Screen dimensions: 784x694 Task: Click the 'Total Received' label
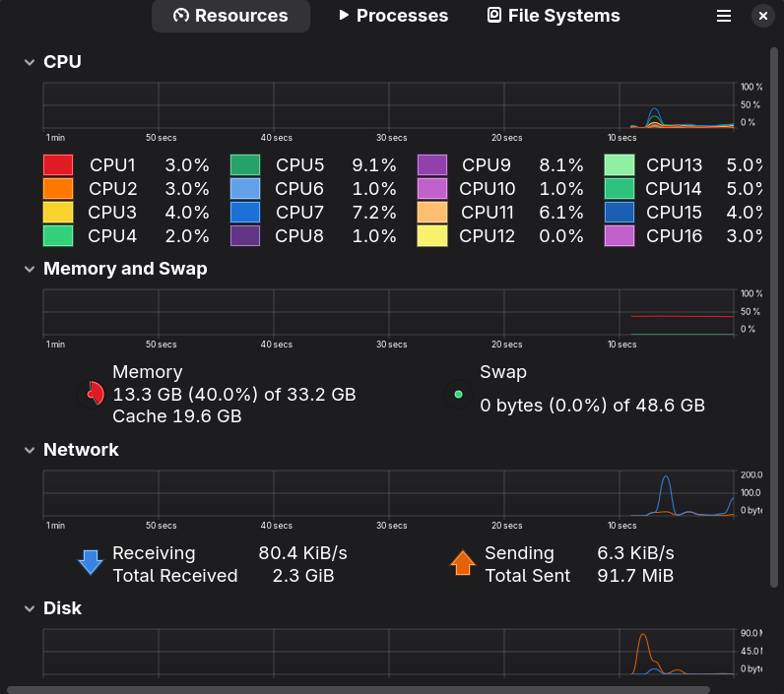pyautogui.click(x=175, y=576)
